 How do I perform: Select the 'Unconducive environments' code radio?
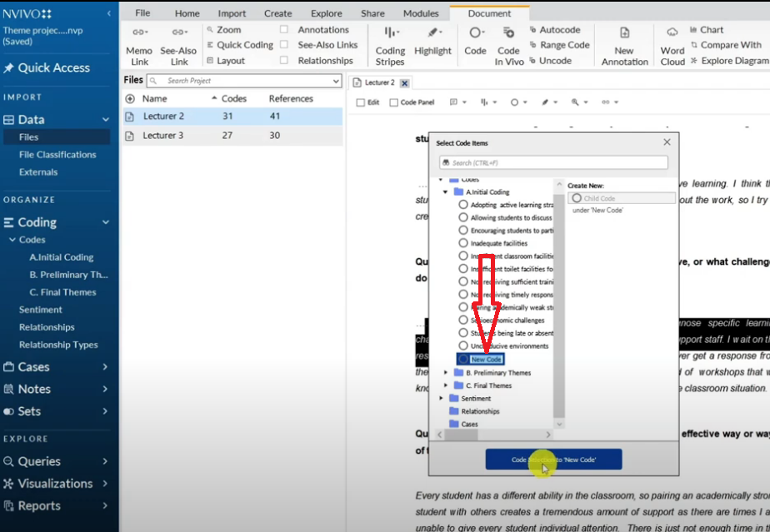coord(463,346)
